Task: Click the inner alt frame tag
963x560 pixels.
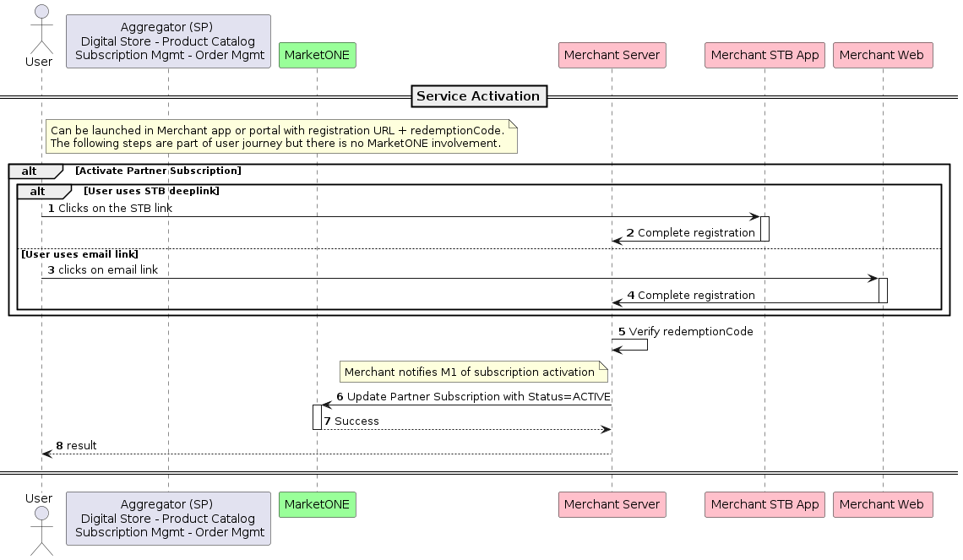Action: click(44, 192)
